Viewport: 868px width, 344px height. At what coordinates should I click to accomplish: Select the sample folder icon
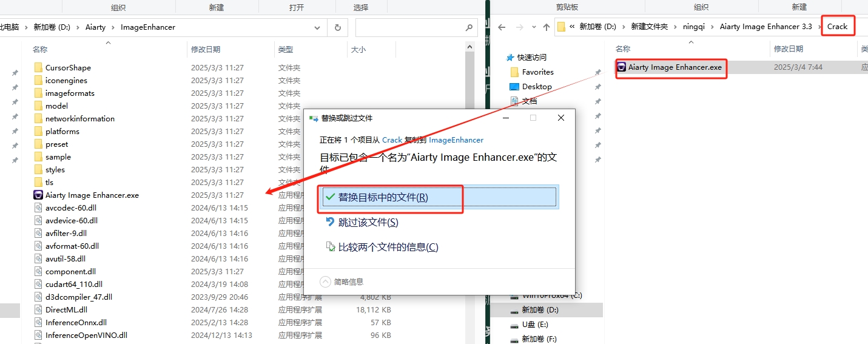click(x=38, y=157)
